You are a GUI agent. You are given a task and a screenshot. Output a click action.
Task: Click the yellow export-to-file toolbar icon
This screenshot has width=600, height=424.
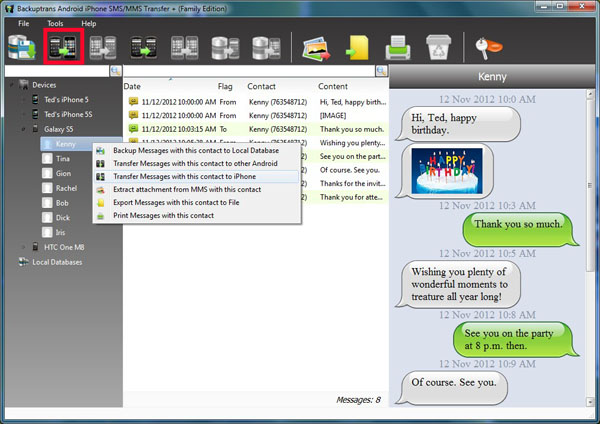357,48
